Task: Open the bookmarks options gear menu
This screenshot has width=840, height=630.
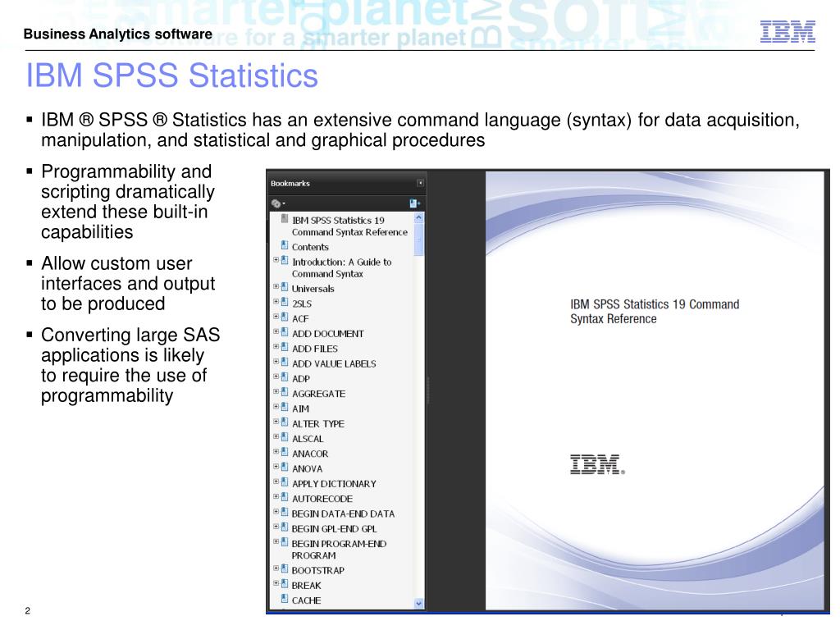Action: pos(277,203)
